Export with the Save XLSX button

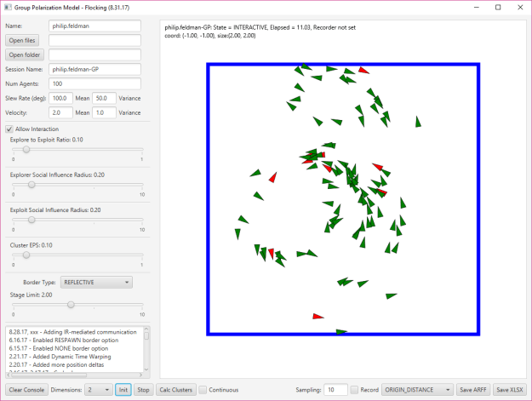509,390
